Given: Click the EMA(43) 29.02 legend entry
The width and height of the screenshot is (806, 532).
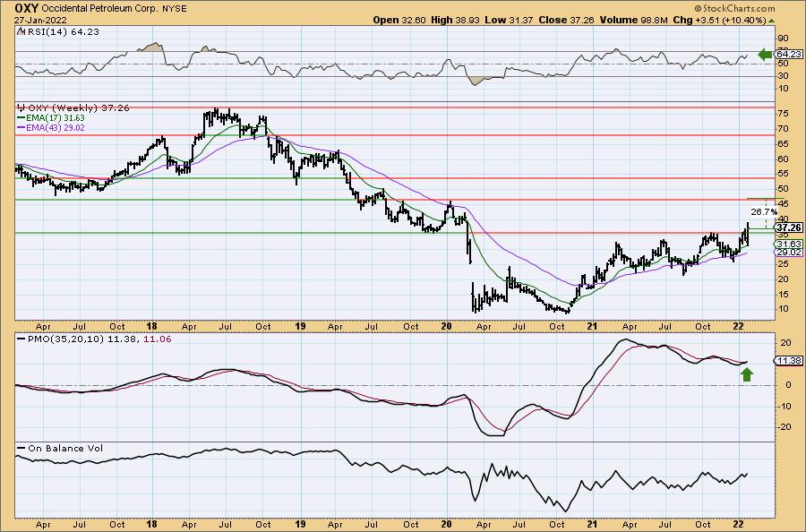Looking at the screenshot, I should click(56, 127).
